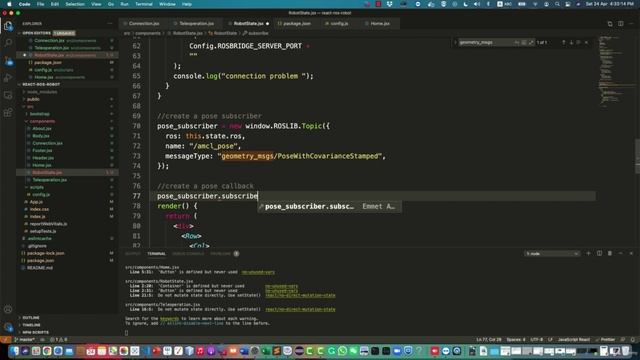Image resolution: width=640 pixels, height=360 pixels.
Task: Switch to Home.jsx editor tab
Action: click(x=380, y=24)
